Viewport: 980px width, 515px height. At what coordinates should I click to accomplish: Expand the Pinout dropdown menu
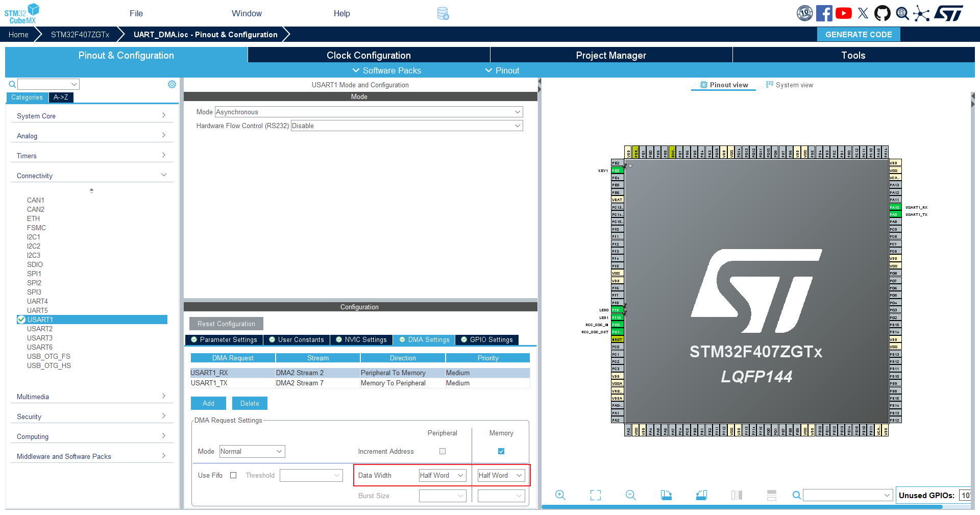(x=502, y=70)
